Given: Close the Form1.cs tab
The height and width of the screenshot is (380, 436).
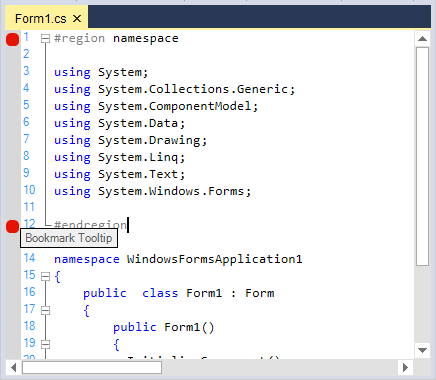Looking at the screenshot, I should [77, 19].
